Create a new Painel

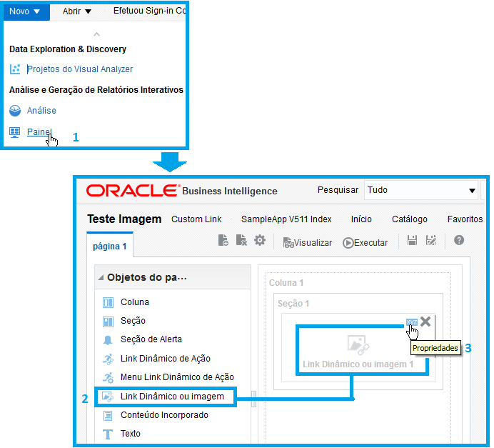tap(39, 131)
